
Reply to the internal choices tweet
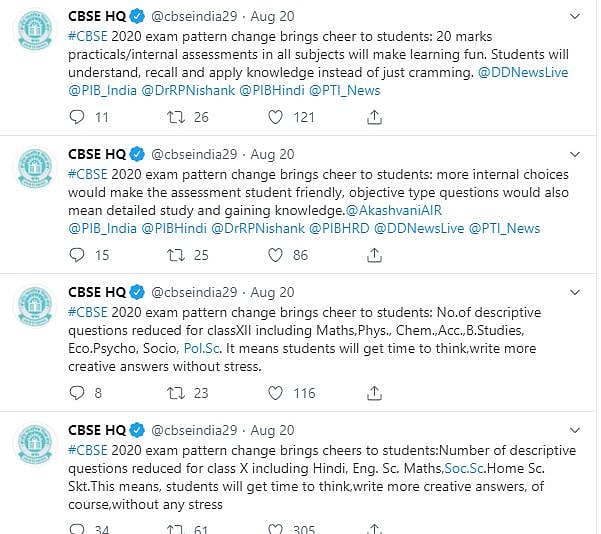tap(77, 255)
